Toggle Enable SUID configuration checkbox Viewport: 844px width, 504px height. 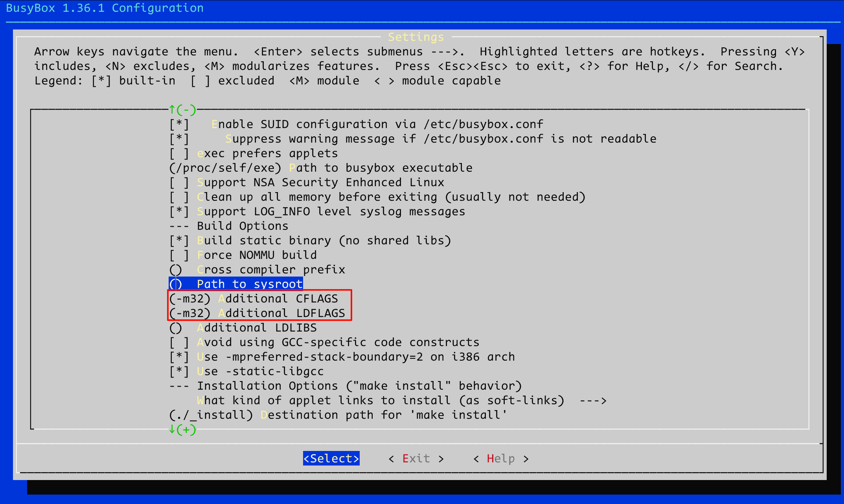pos(179,125)
